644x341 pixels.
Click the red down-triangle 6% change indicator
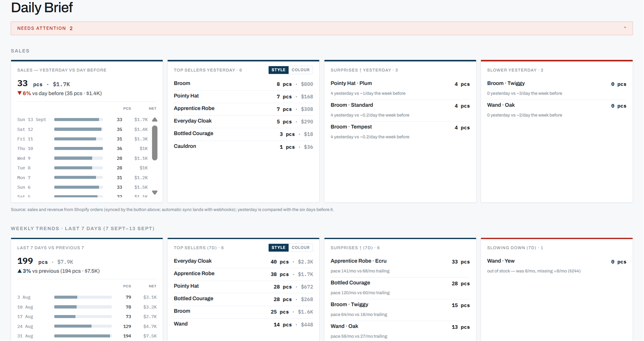coord(24,93)
